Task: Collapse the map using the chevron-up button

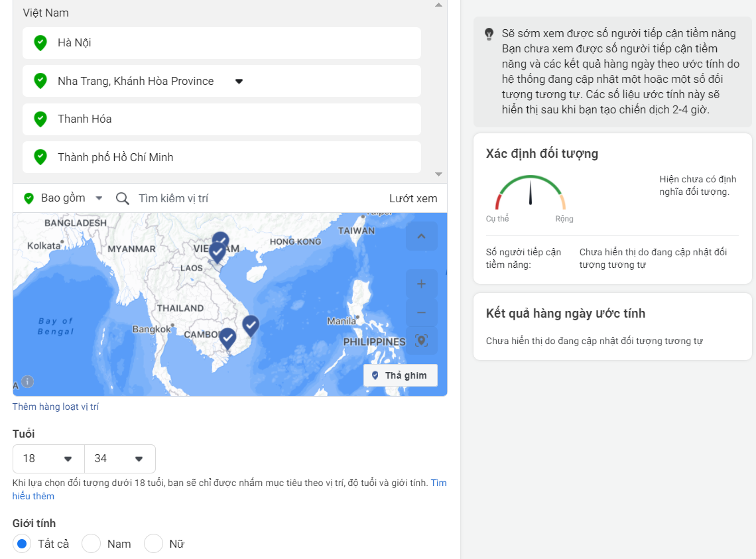Action: [x=421, y=236]
